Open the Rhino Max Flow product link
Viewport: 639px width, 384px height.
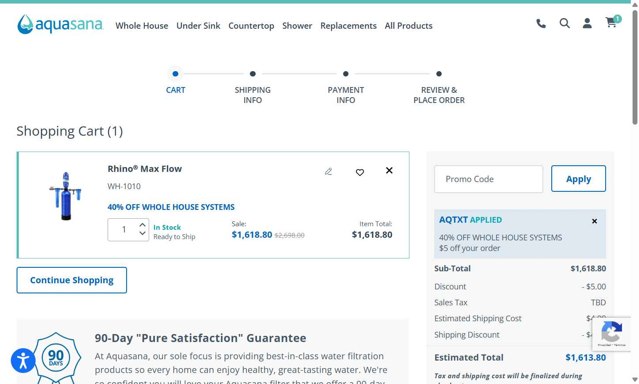(x=145, y=169)
